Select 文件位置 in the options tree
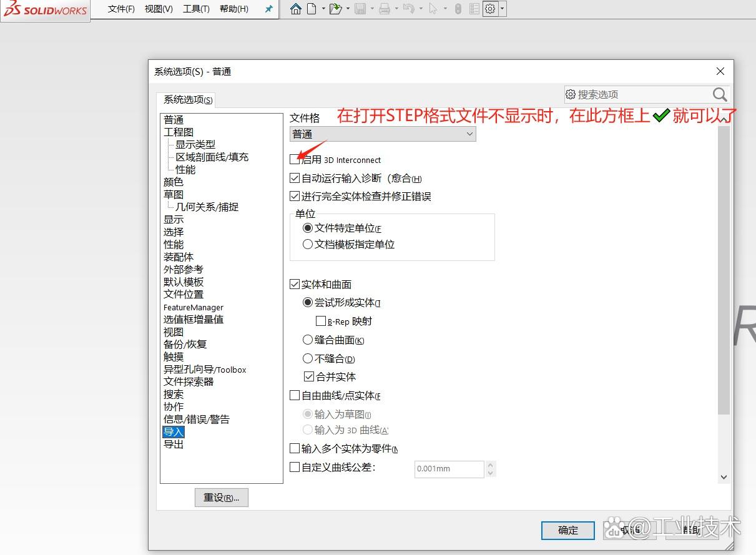 (184, 295)
